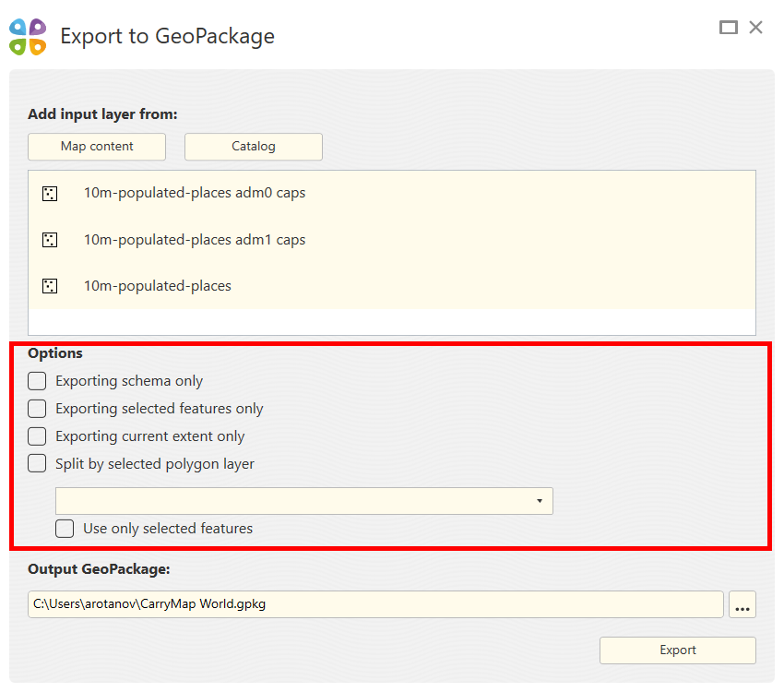The height and width of the screenshot is (692, 784).
Task: Click the layer icon beside 10m-populated-places adm0 caps
Action: pyautogui.click(x=49, y=194)
